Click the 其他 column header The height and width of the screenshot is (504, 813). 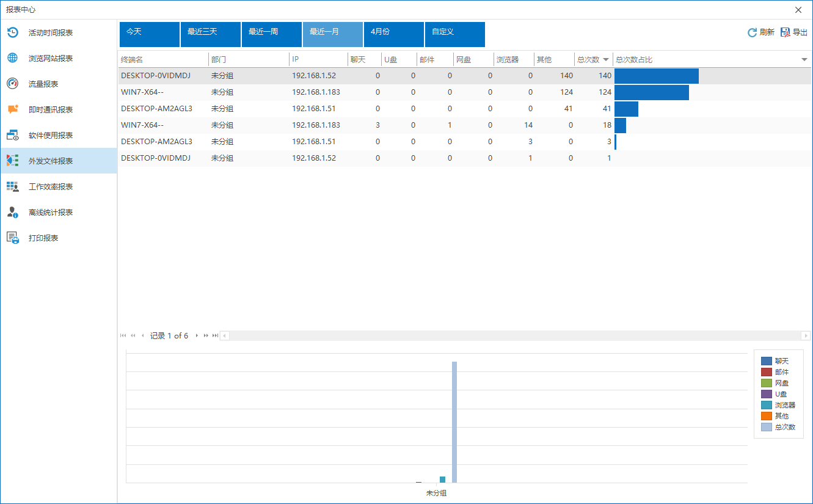(x=555, y=59)
